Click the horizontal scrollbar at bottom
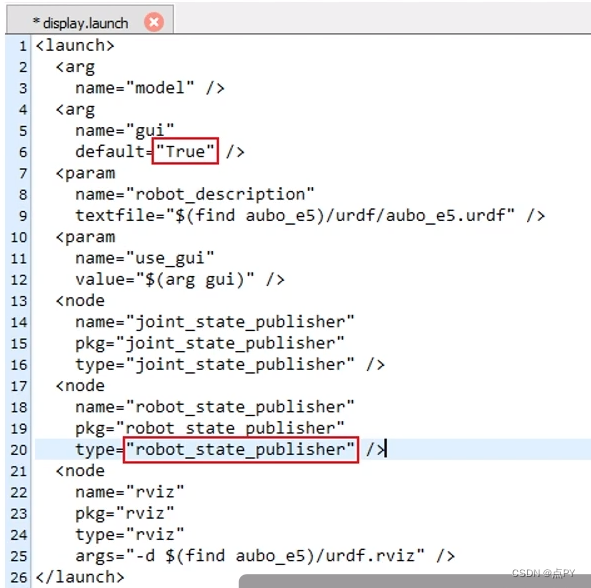This screenshot has width=591, height=588. point(415,581)
